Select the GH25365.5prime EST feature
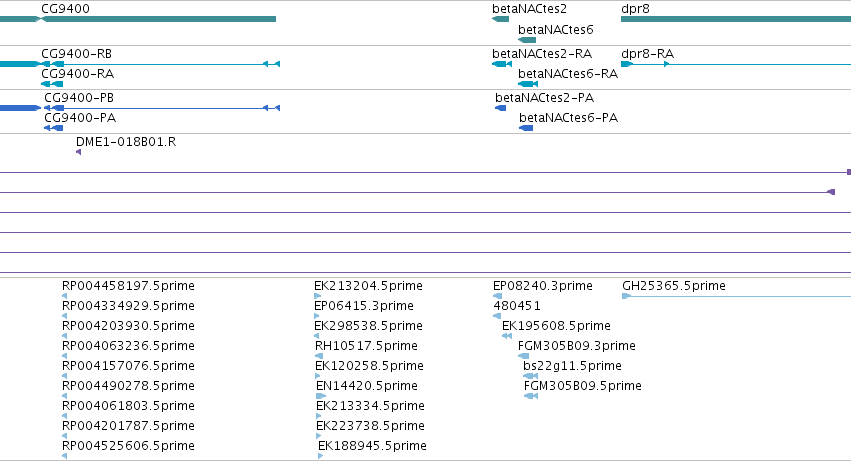The width and height of the screenshot is (851, 461). [x=736, y=296]
